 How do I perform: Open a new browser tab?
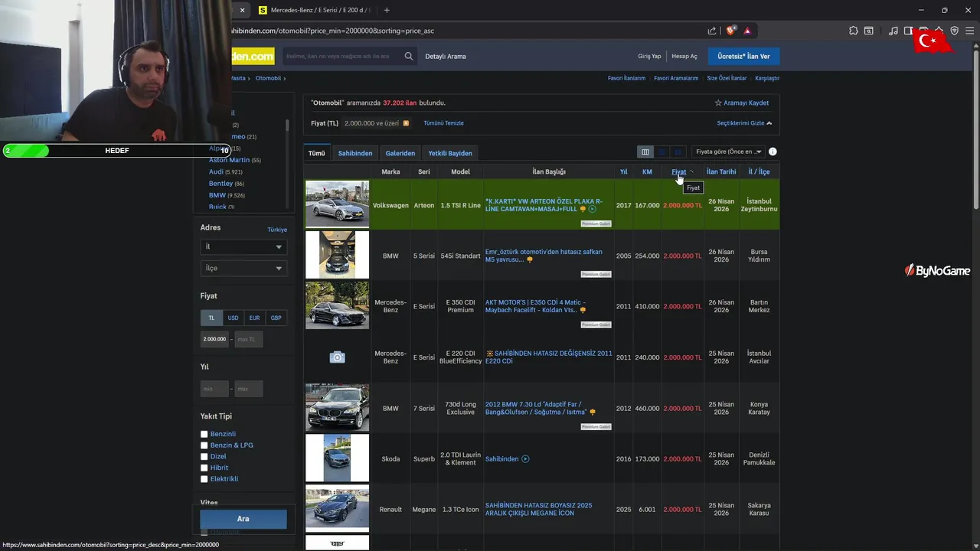387,10
